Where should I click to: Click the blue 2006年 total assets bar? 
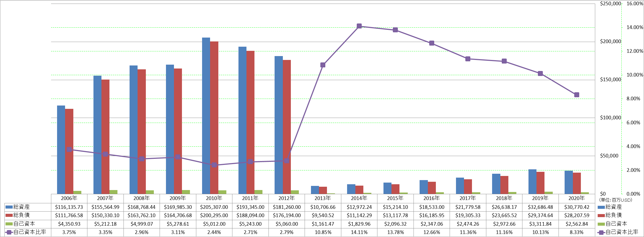61,150
